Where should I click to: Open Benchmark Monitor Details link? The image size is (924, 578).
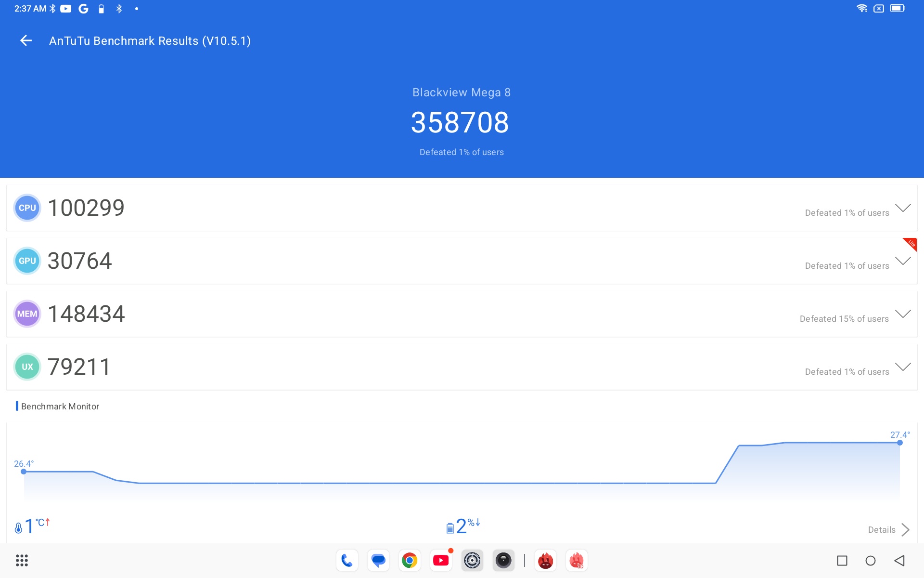coord(882,530)
